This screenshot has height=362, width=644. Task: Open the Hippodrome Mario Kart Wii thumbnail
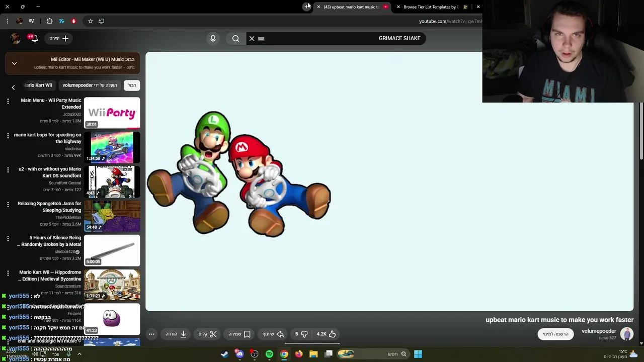(x=112, y=285)
